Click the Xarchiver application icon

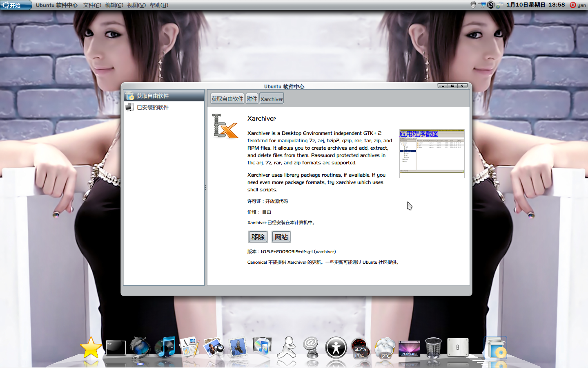tap(225, 126)
